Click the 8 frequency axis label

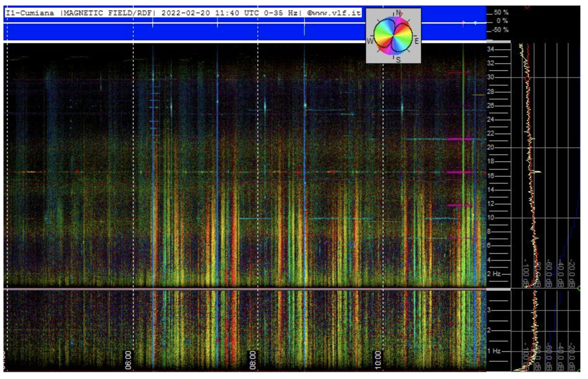(x=489, y=232)
